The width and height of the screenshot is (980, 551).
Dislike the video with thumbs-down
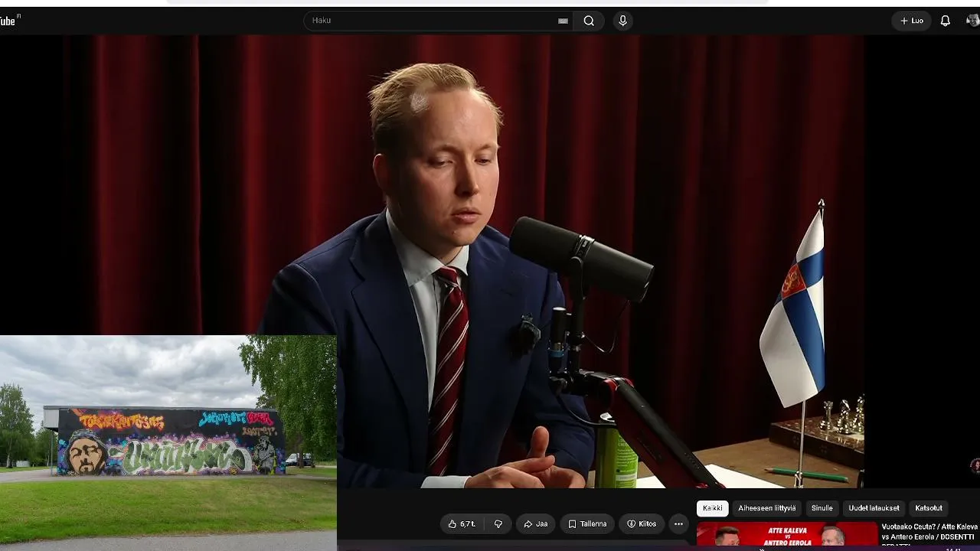click(x=498, y=524)
